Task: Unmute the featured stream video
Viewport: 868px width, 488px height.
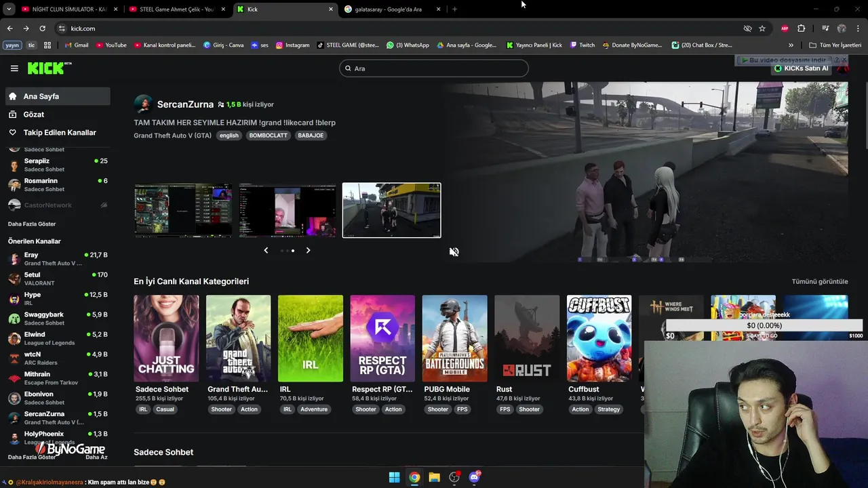Action: 454,251
